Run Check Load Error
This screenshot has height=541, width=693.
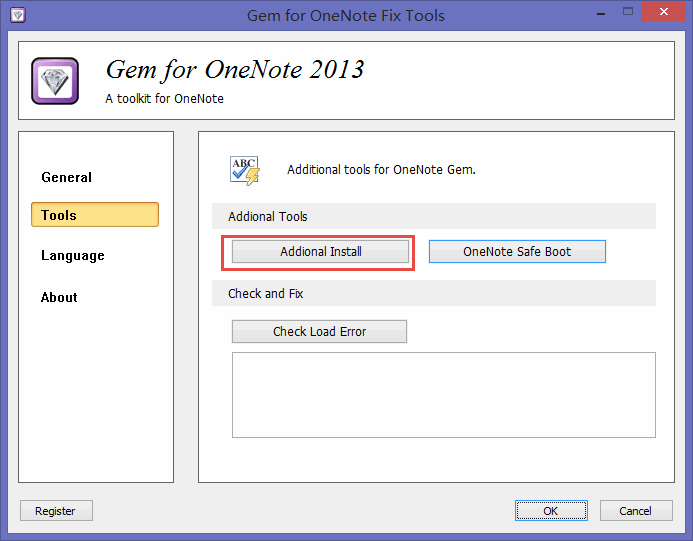319,331
